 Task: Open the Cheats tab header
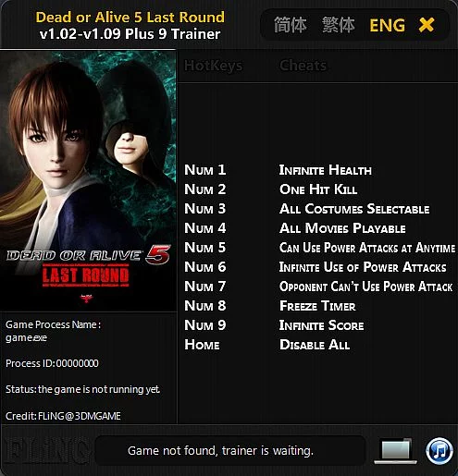[303, 66]
